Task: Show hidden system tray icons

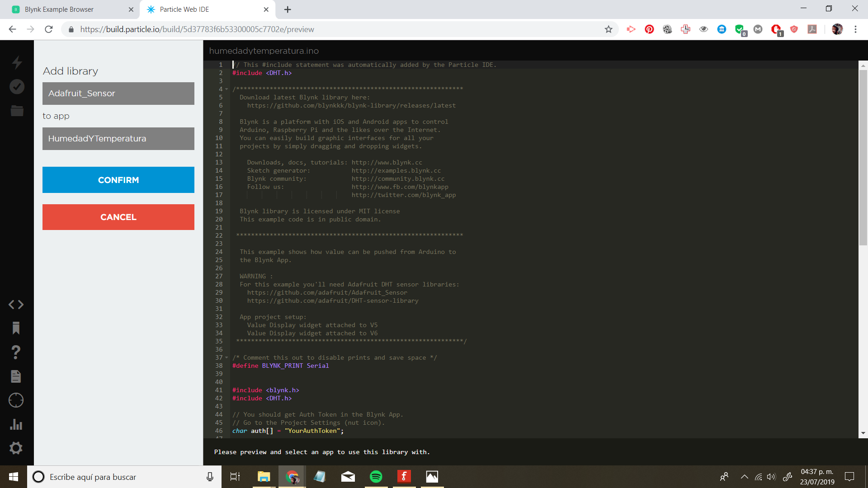Action: tap(744, 477)
